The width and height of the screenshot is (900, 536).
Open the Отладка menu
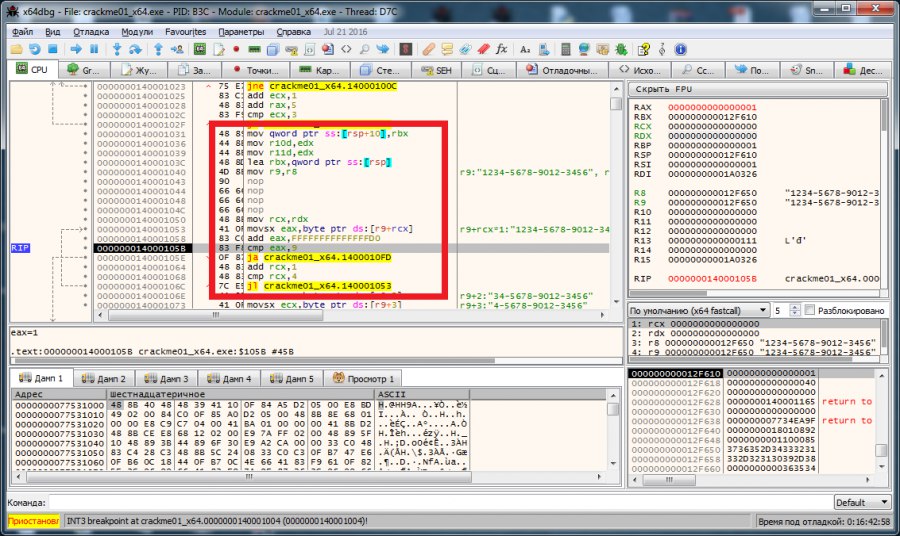click(x=91, y=31)
